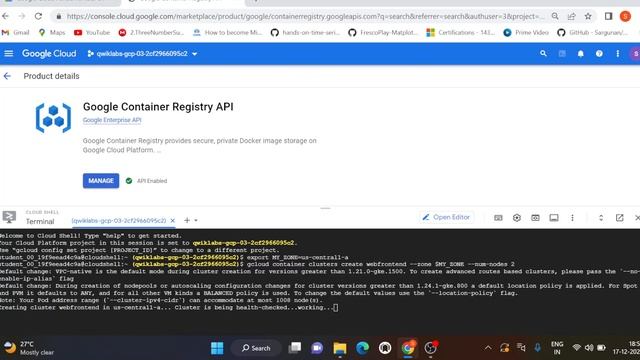Click the URL address bar
Image resolution: width=640 pixels, height=360 pixels.
coord(305,16)
